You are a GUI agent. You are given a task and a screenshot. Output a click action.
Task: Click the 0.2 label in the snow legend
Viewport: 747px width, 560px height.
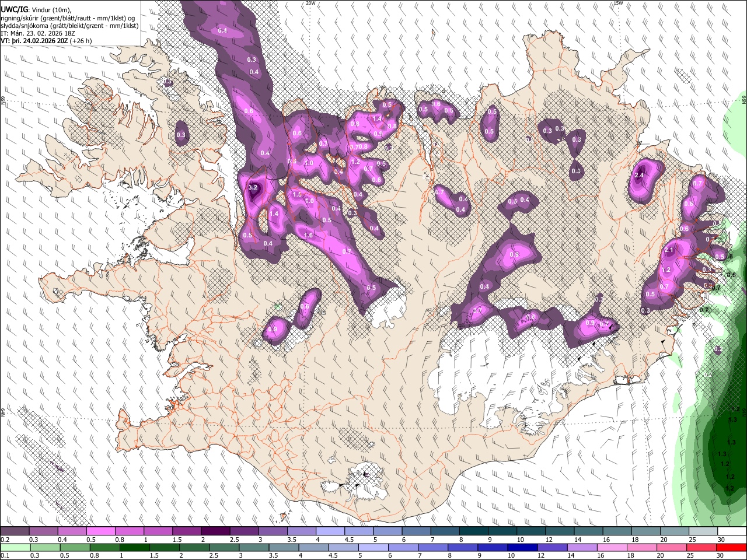tap(5, 540)
